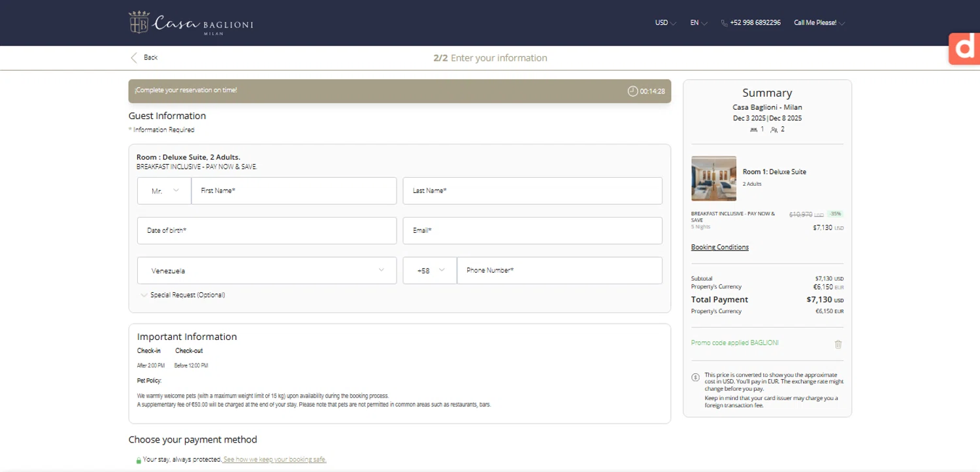
Task: Click the Last Name field
Action: (x=532, y=191)
